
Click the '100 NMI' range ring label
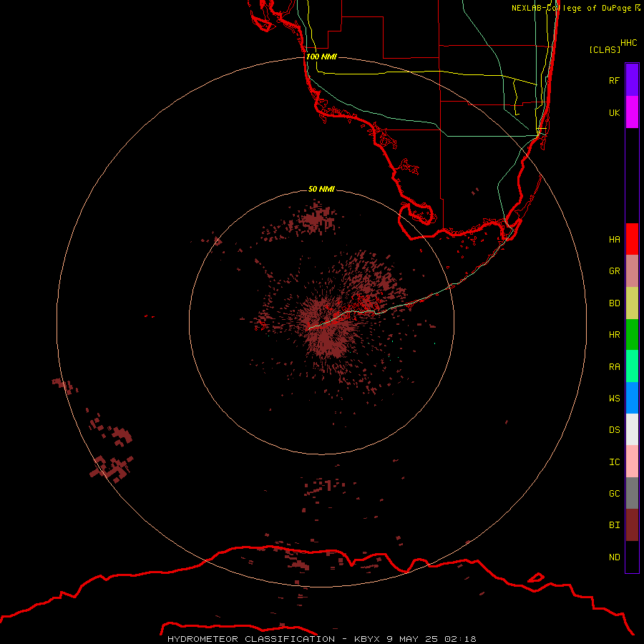coord(321,57)
